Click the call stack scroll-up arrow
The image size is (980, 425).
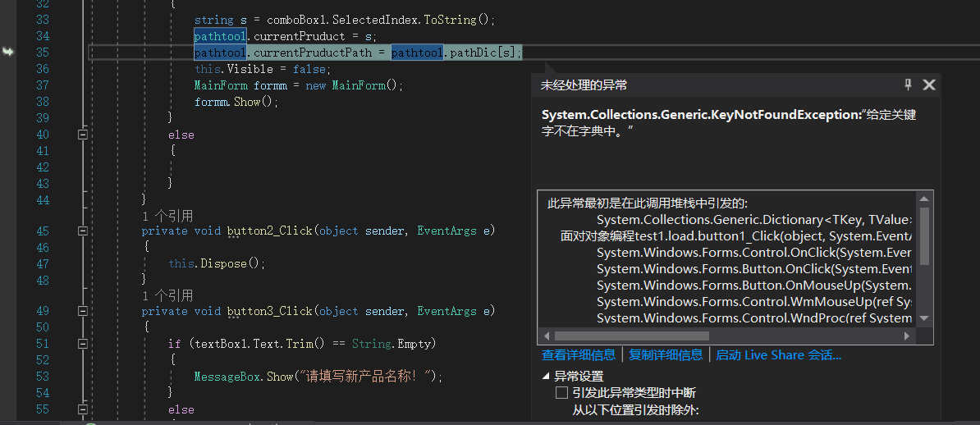click(x=924, y=199)
